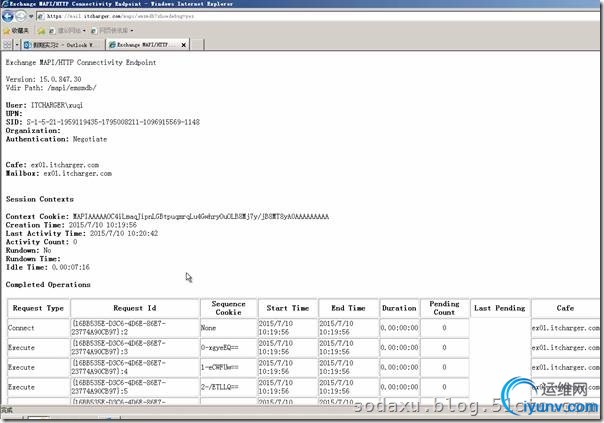Viewport: 604px width, 423px height.
Task: Click the 'Cafe' column header in the table
Action: (x=565, y=308)
